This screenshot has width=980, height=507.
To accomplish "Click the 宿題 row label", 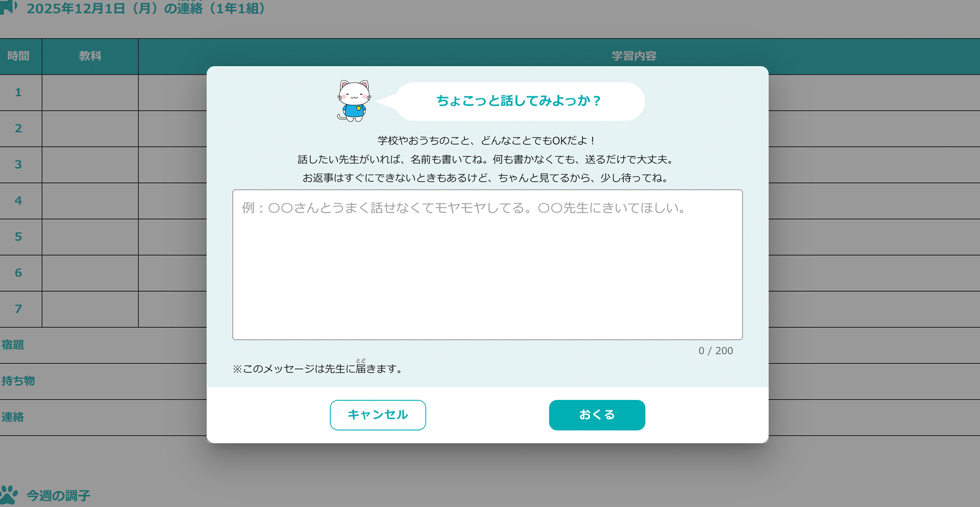I will pyautogui.click(x=13, y=345).
